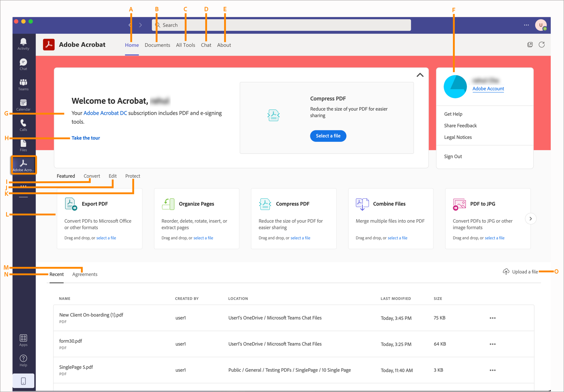This screenshot has width=564, height=392.
Task: Collapse the welcome panel with the chevron
Action: tap(420, 75)
